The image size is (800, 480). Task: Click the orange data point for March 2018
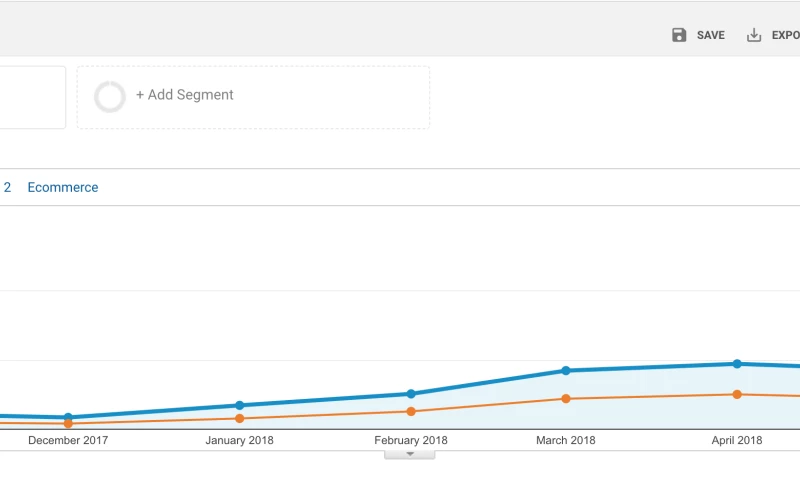tap(566, 398)
